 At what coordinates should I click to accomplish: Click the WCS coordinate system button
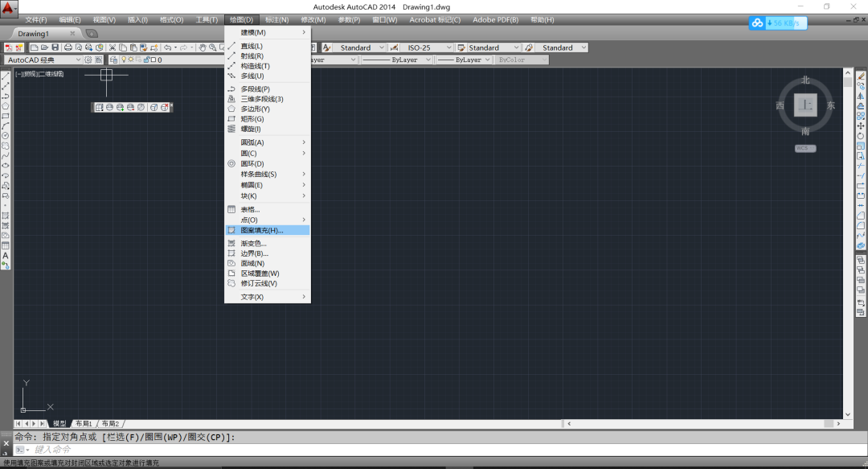click(805, 148)
